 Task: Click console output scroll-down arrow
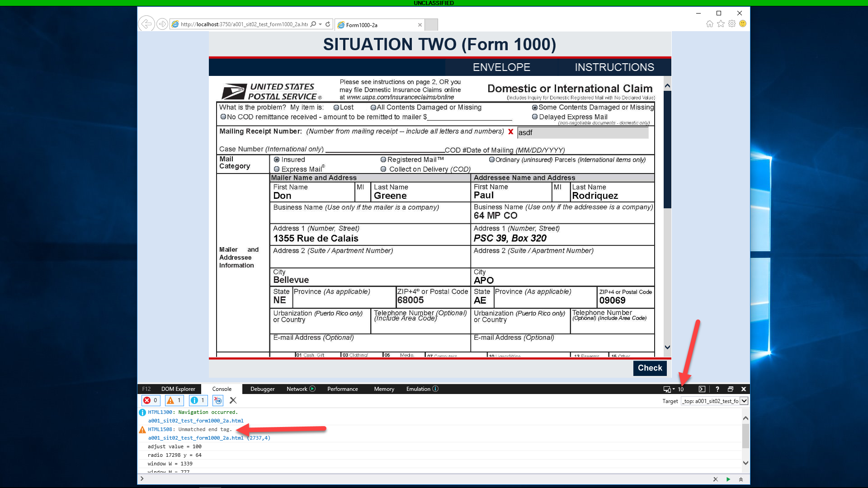[745, 463]
